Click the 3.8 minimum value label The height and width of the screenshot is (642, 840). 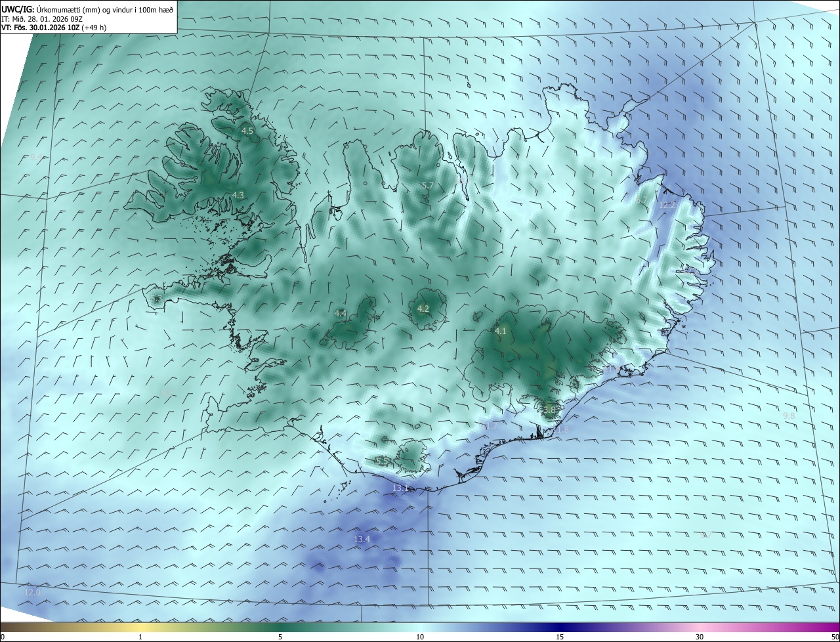click(x=549, y=410)
